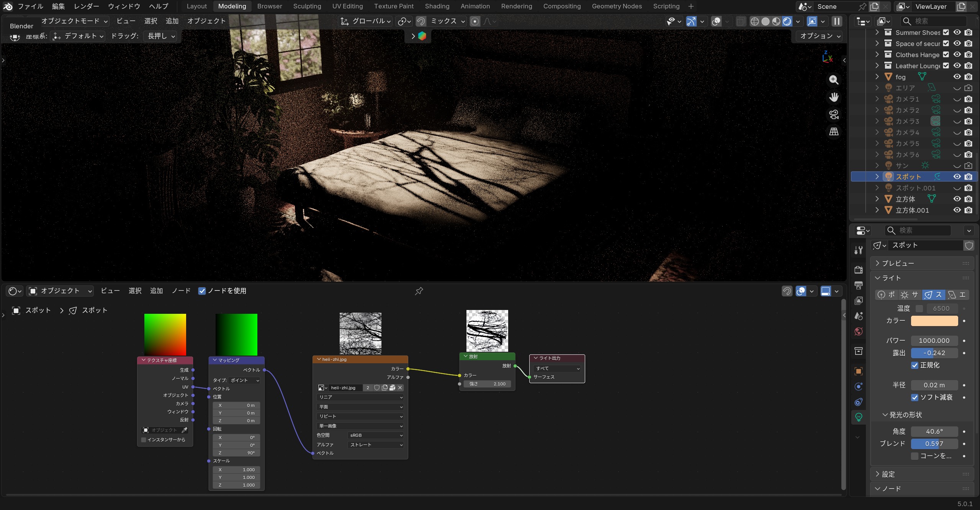This screenshot has height=510, width=980.
Task: Click the pan hand viewport gizmo
Action: (x=834, y=97)
